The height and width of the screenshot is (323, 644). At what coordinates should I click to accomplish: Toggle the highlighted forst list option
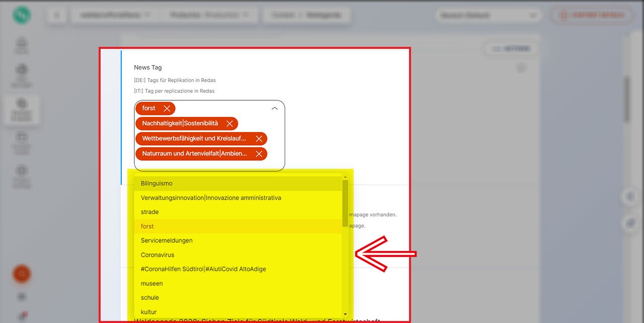[x=147, y=226]
